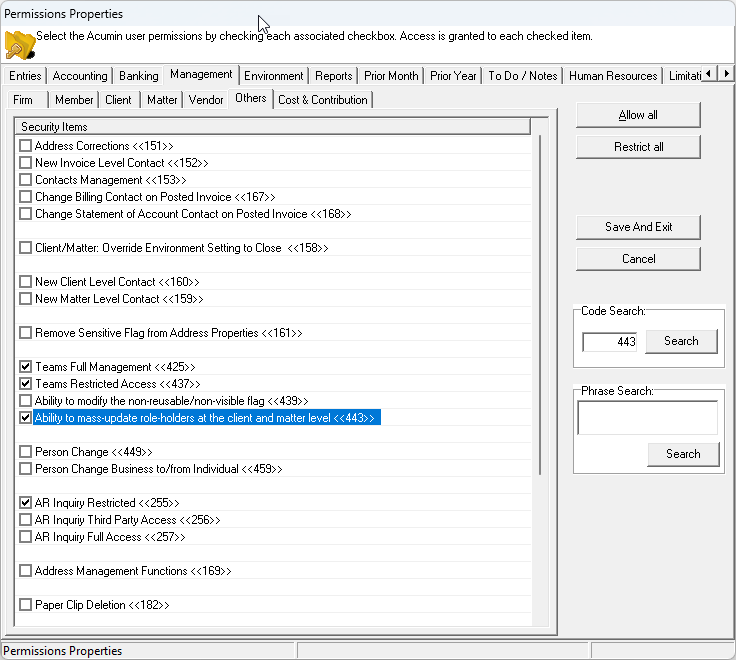
Task: Open the Client sub-tab
Action: click(x=118, y=100)
